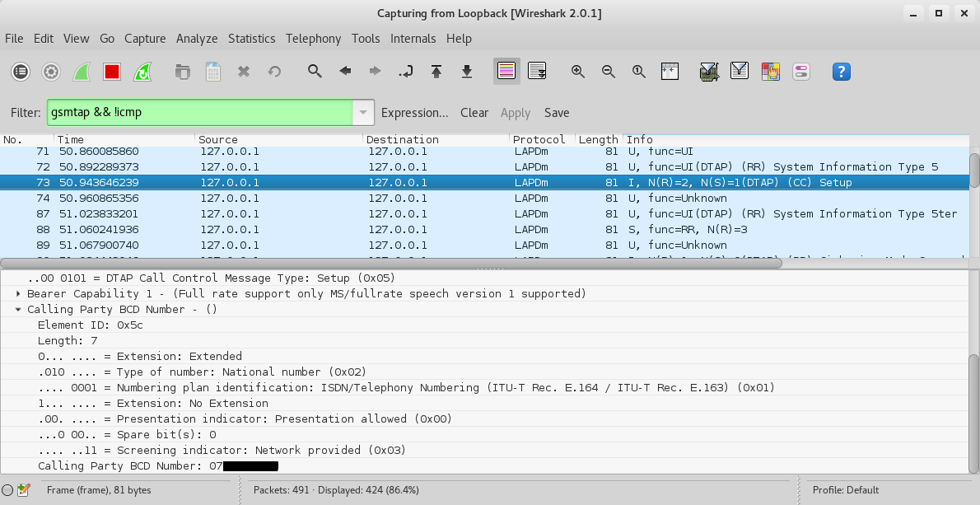Open capture options gear icon
Image resolution: width=980 pixels, height=505 pixels.
point(51,72)
